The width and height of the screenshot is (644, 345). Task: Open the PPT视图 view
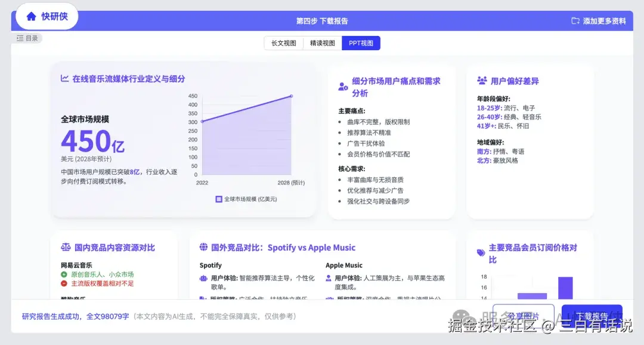pyautogui.click(x=361, y=43)
